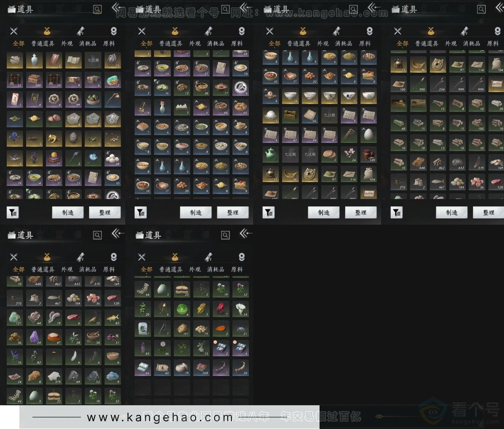This screenshot has width=504, height=429.
Task: Choose the white flower with count 34
Action: tap(241, 309)
